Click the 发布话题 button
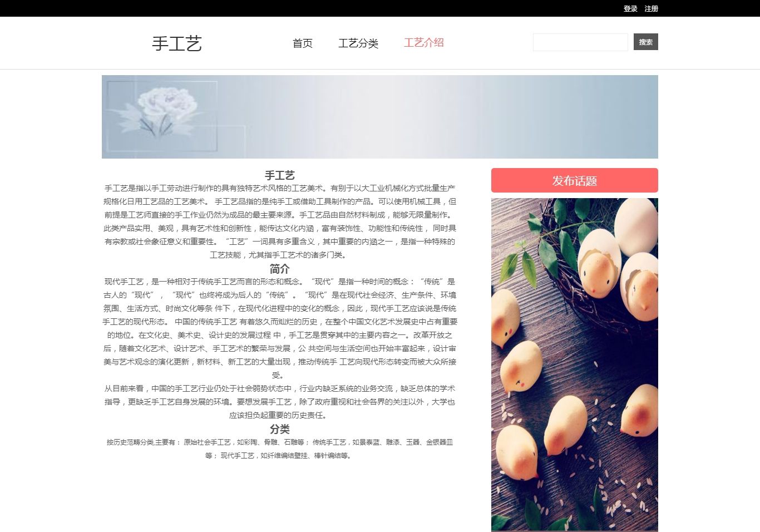 tap(575, 180)
